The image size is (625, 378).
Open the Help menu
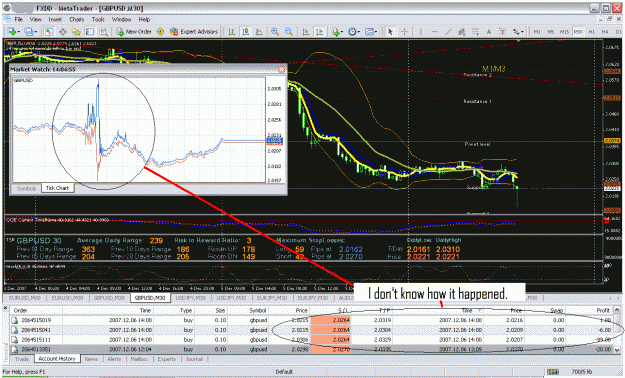click(x=144, y=19)
